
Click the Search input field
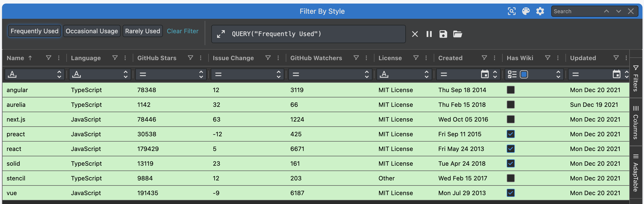pyautogui.click(x=576, y=11)
